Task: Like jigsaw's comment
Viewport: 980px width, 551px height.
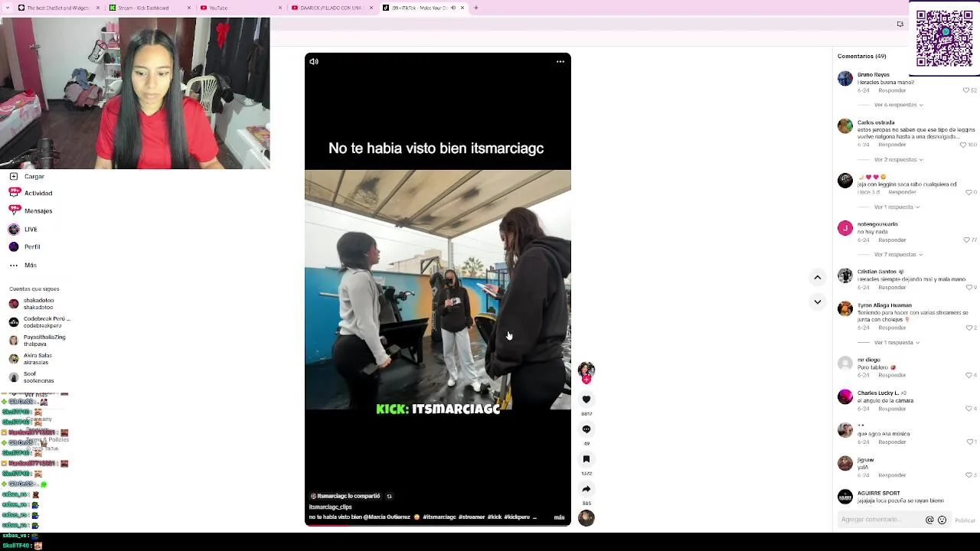Action: 969,475
